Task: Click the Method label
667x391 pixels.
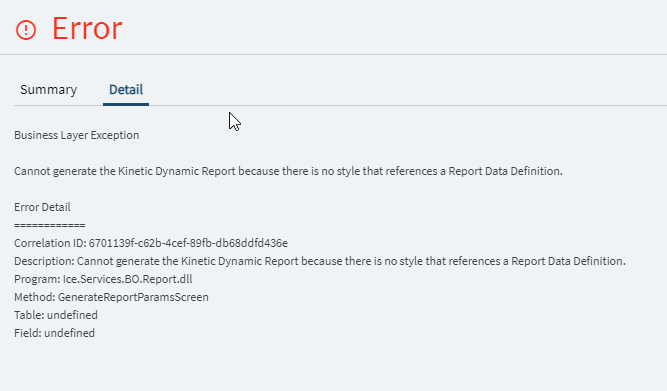Action: pos(35,297)
